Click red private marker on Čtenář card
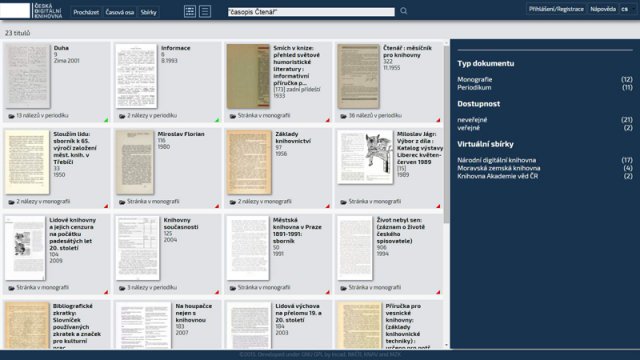640x360 pixels. (438, 120)
